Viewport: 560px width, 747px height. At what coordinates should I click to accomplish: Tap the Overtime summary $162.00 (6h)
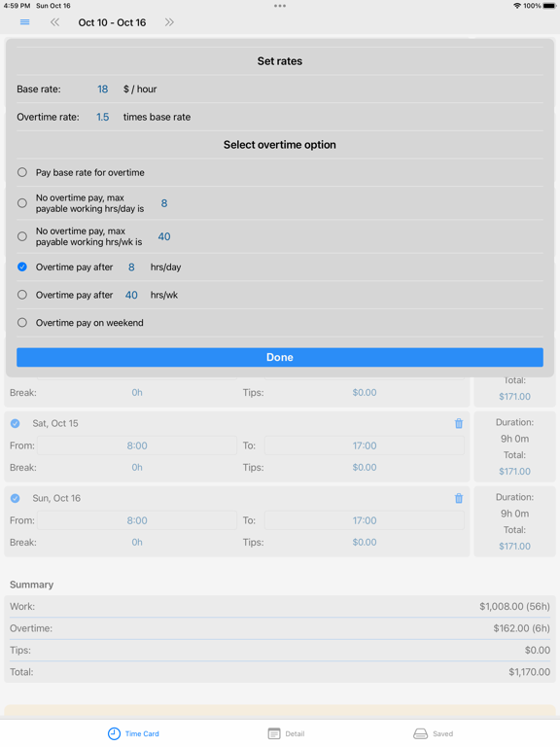coord(521,628)
